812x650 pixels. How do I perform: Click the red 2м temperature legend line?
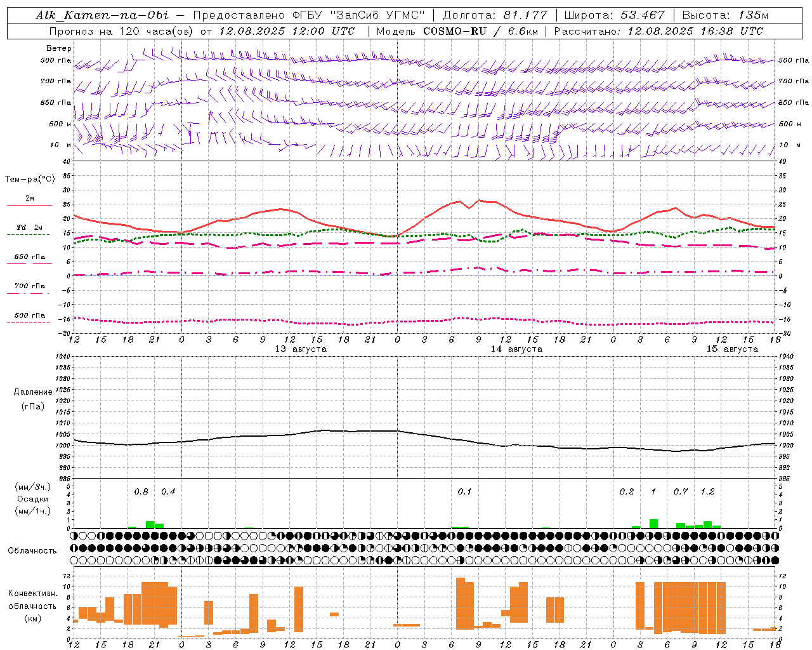pos(29,205)
